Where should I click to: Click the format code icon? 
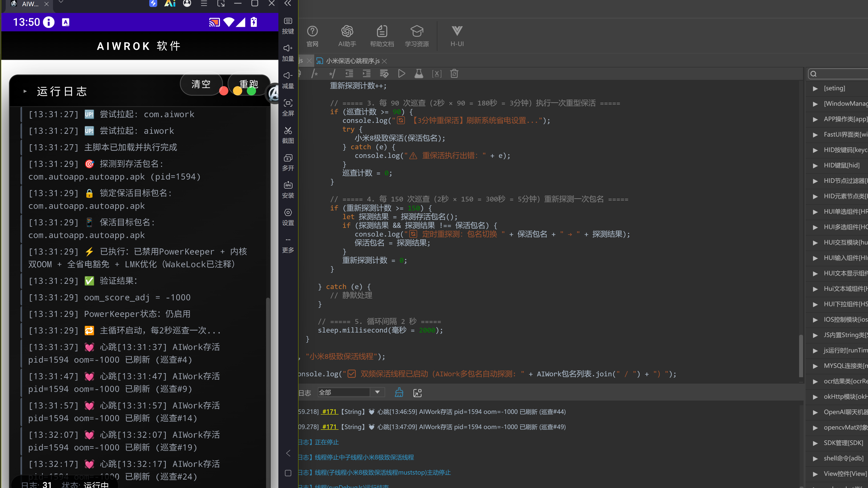(384, 74)
